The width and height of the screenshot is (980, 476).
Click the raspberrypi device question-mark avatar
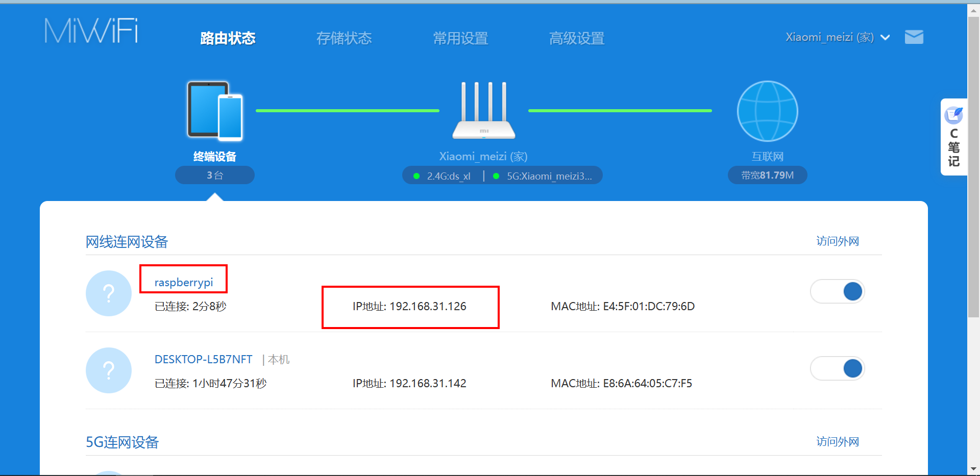click(x=109, y=293)
